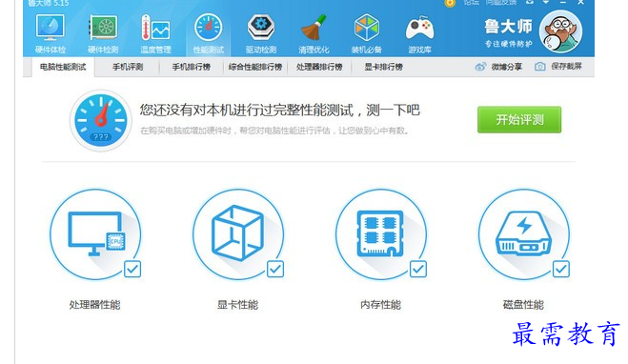Viewport: 628px width, 364px height.
Task: Click the subtitle starting 在购买电脑或增加硬件时
Action: pyautogui.click(x=274, y=131)
